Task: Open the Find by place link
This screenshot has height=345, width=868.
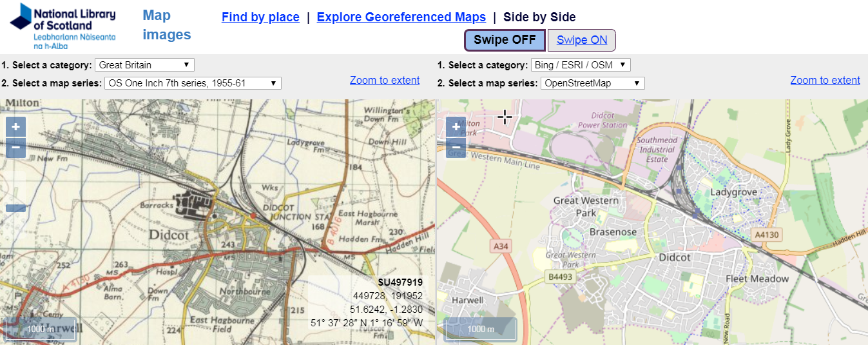Action: (260, 17)
